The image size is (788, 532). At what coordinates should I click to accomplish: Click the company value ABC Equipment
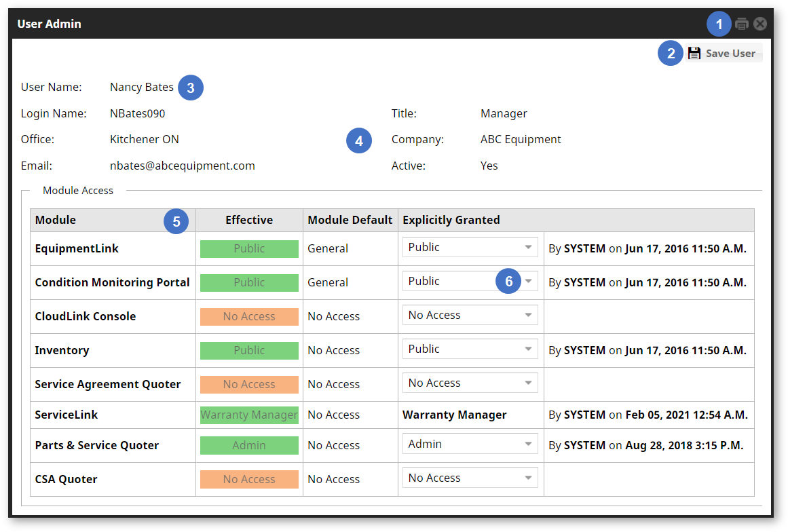pos(521,140)
